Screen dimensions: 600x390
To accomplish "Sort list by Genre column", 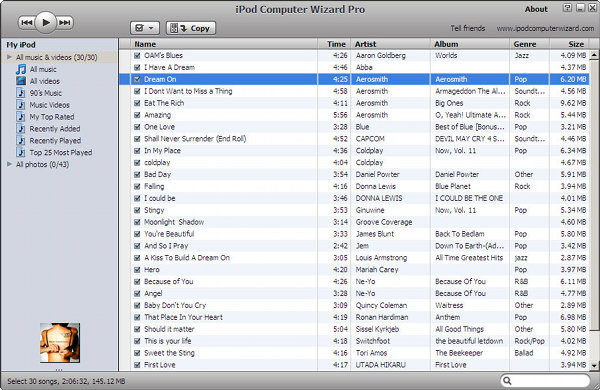I will pyautogui.click(x=529, y=44).
